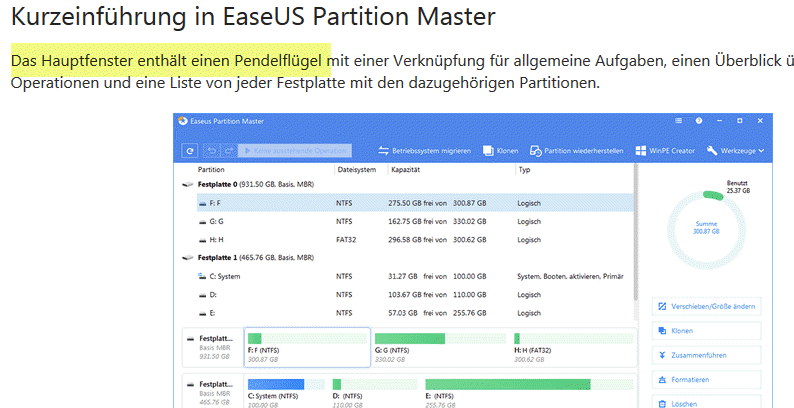Screen dimensions: 794x408
Task: Click Formatieren button
Action: click(x=707, y=379)
